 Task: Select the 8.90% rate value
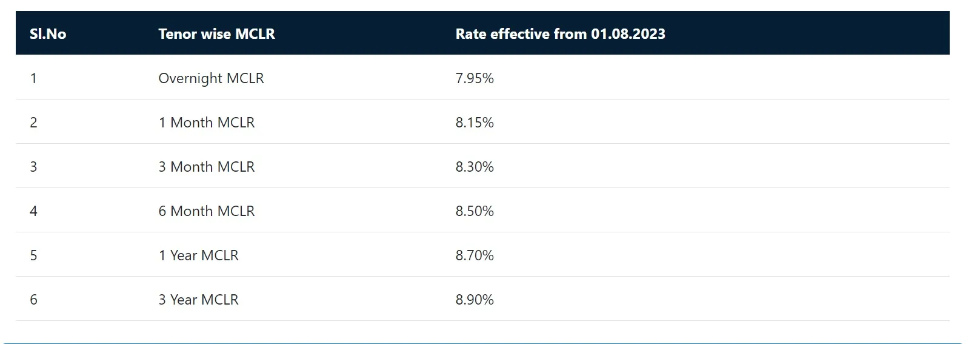click(x=475, y=300)
